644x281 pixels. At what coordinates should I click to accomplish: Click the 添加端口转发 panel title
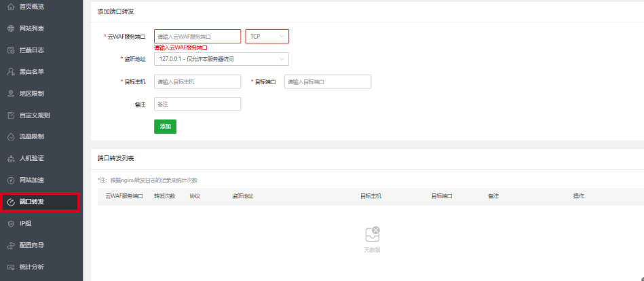116,12
